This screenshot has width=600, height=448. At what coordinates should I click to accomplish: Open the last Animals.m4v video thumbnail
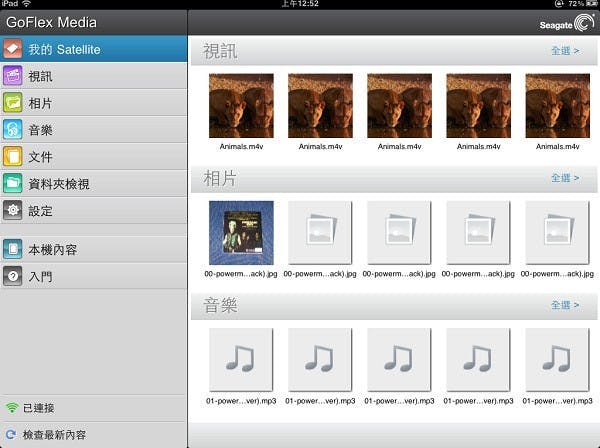557,105
